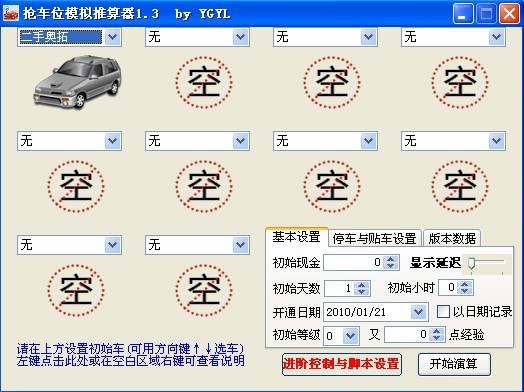Click the 开始演算 button

click(x=454, y=364)
